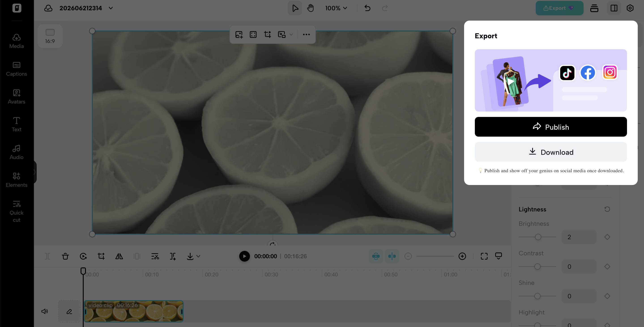644x327 pixels.
Task: Open the Media panel
Action: (17, 41)
